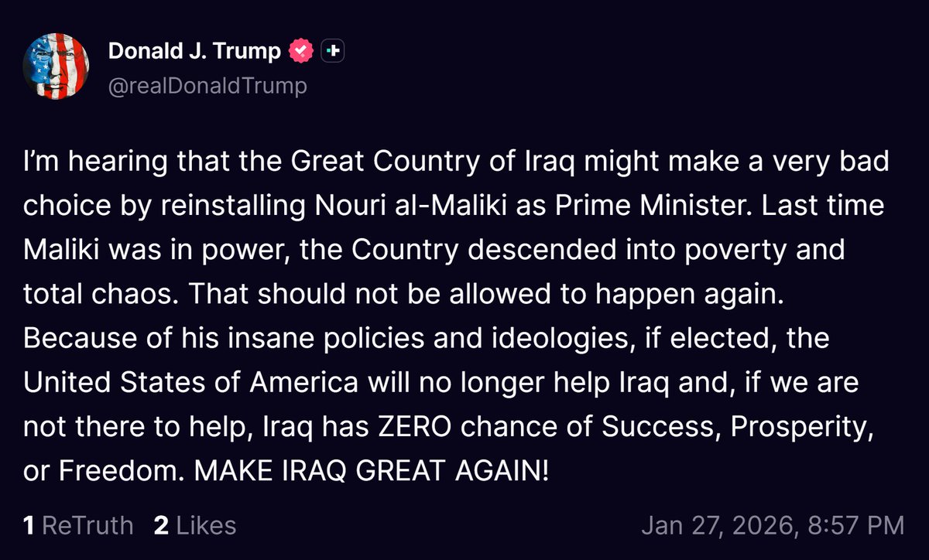929x560 pixels.
Task: Click the Truth+ plus badge beside the name
Action: (x=332, y=50)
